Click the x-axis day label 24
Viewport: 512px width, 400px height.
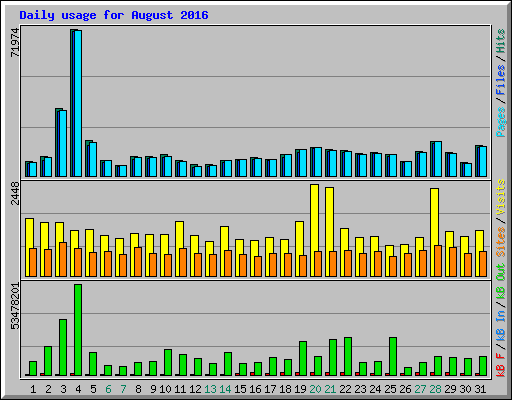375,389
